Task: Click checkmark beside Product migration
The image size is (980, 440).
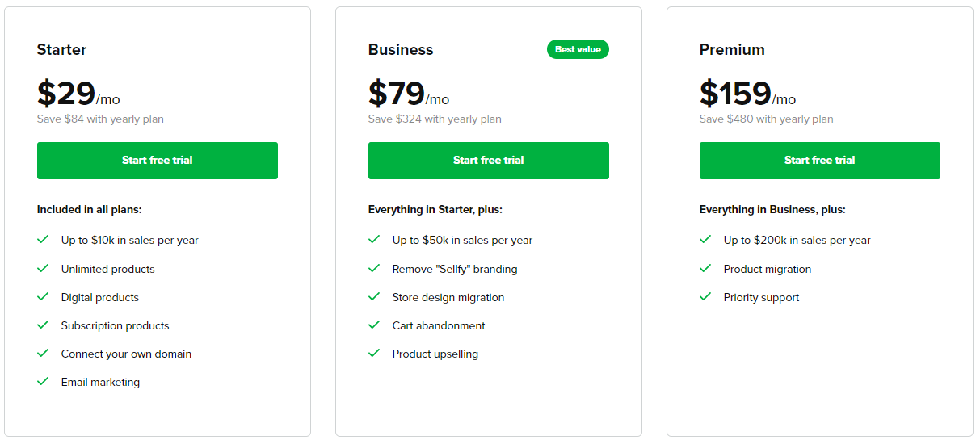Action: pyautogui.click(x=705, y=268)
